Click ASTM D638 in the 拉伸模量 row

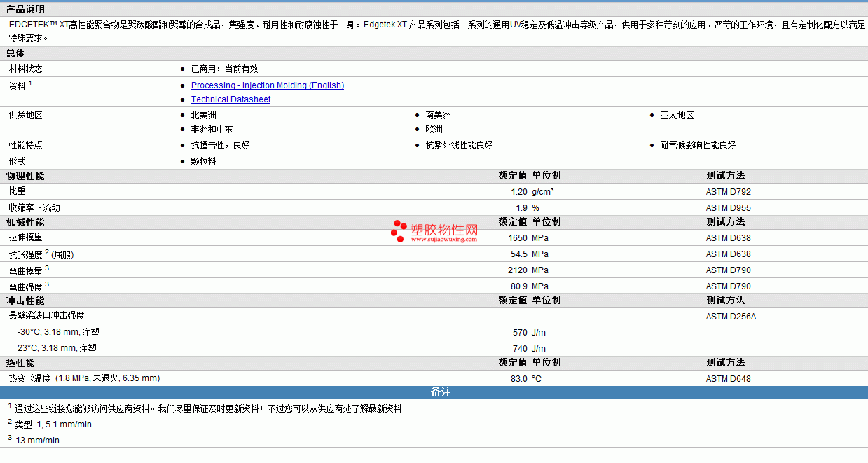point(729,237)
